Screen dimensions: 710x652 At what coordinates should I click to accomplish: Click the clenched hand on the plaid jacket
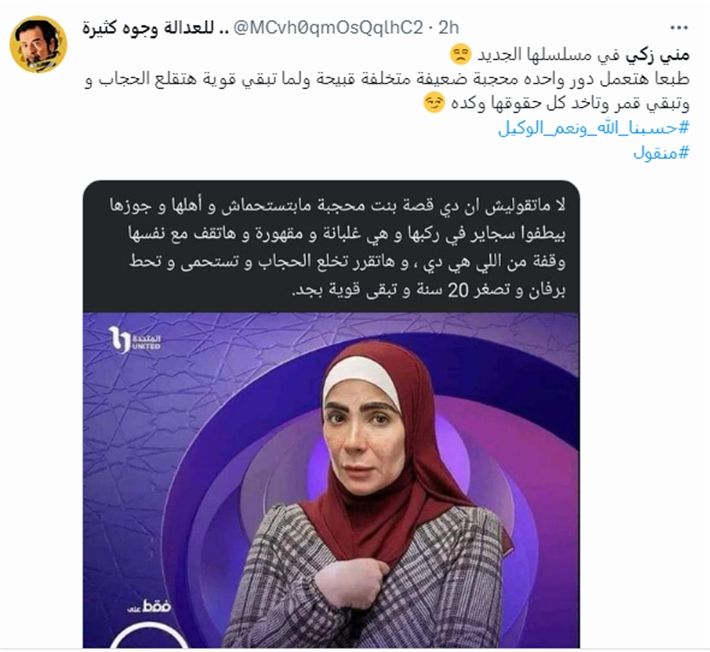[352, 583]
